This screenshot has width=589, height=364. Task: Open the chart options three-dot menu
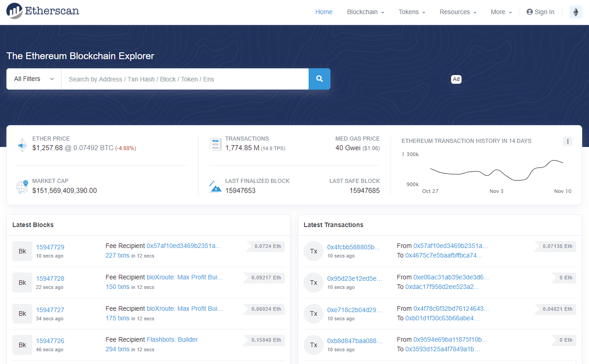(568, 141)
